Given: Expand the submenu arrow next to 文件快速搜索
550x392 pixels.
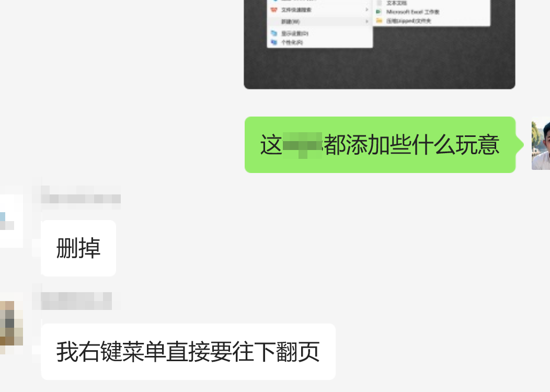Looking at the screenshot, I should pyautogui.click(x=367, y=10).
